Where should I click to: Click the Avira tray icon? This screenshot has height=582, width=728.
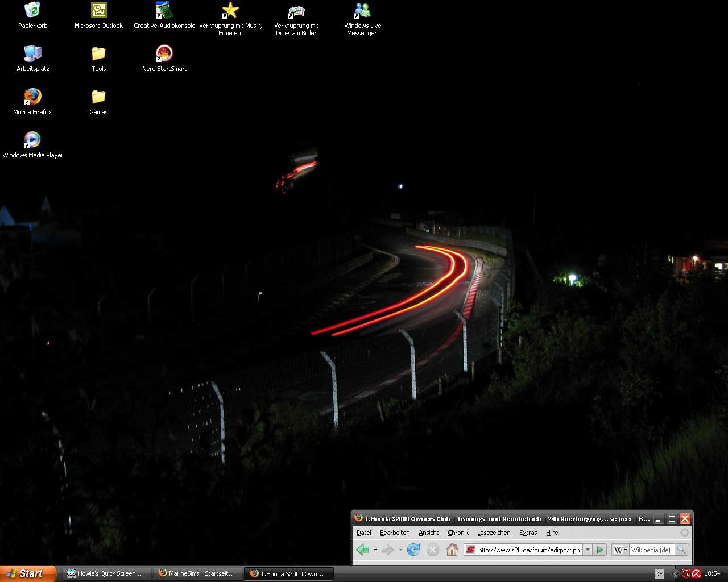click(x=696, y=573)
